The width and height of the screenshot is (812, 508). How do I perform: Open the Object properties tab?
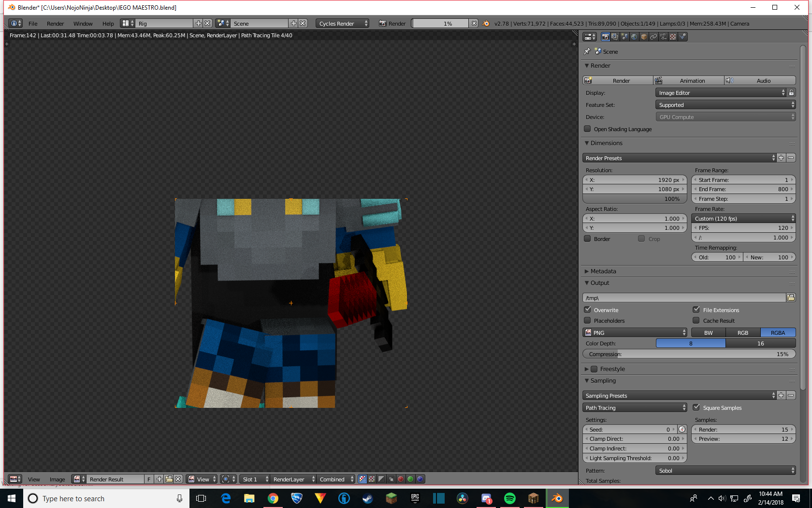point(644,37)
